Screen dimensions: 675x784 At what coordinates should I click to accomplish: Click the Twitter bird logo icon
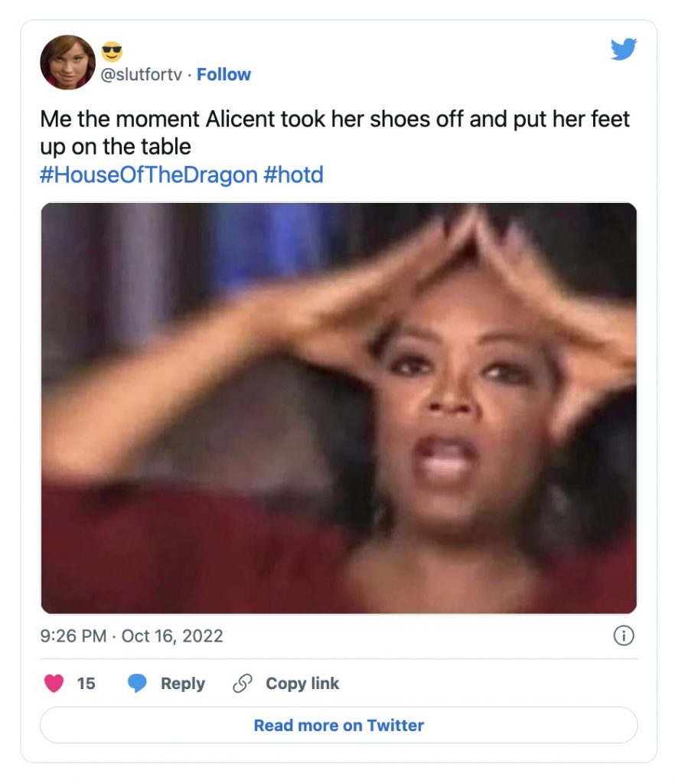623,49
